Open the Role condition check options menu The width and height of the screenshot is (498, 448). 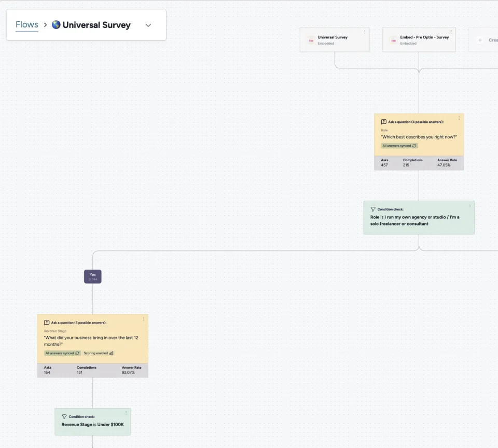coord(470,205)
